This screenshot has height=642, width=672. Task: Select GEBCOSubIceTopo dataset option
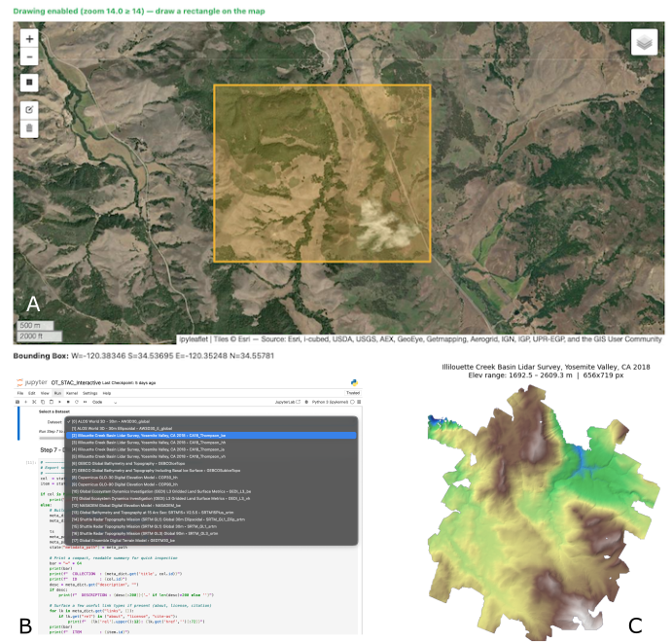[x=211, y=471]
